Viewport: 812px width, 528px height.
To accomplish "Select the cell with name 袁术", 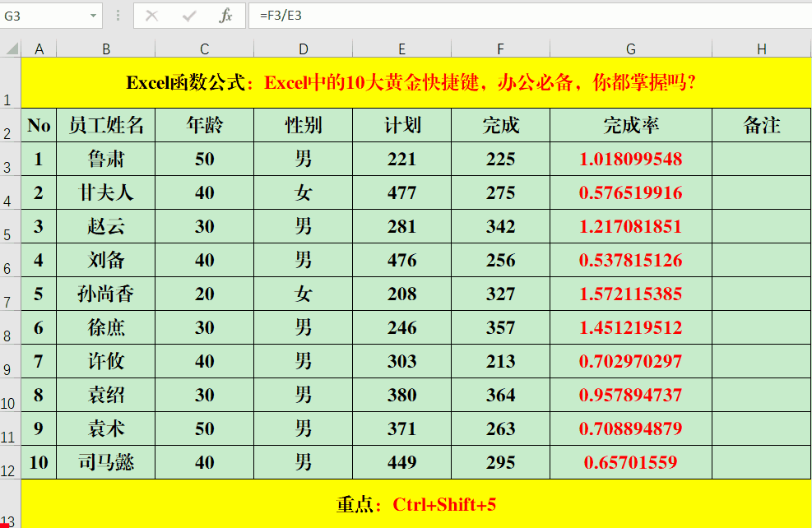I will coord(105,428).
